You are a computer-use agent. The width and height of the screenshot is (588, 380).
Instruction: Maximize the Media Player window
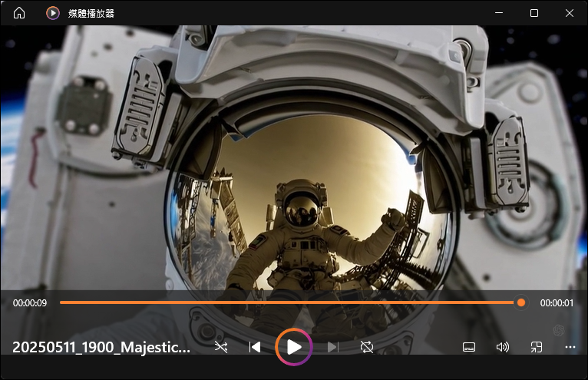click(534, 13)
